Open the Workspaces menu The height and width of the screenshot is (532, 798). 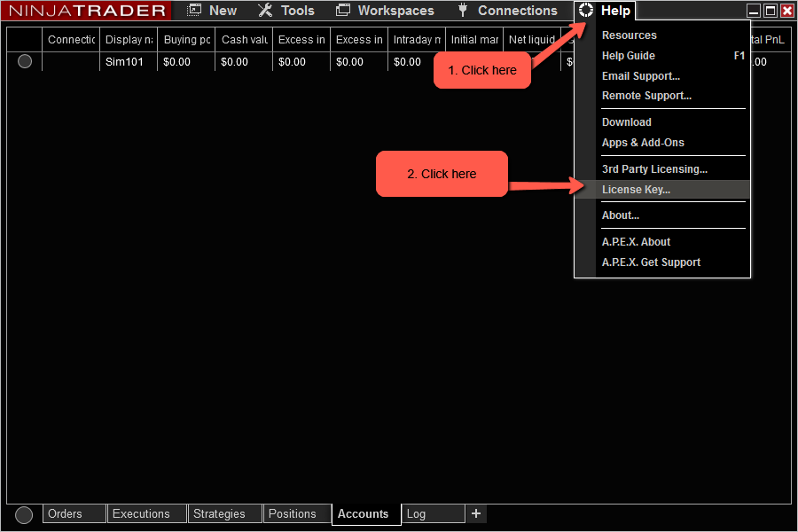(396, 11)
